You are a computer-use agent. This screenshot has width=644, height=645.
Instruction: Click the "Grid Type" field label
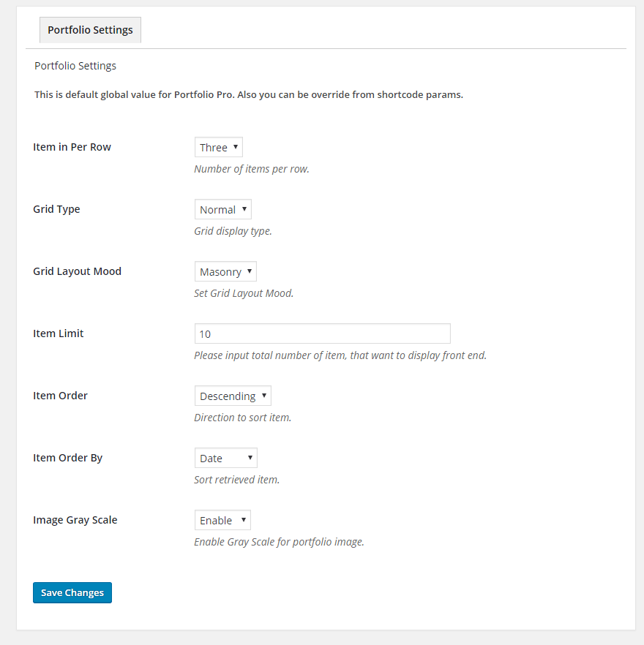pyautogui.click(x=57, y=209)
